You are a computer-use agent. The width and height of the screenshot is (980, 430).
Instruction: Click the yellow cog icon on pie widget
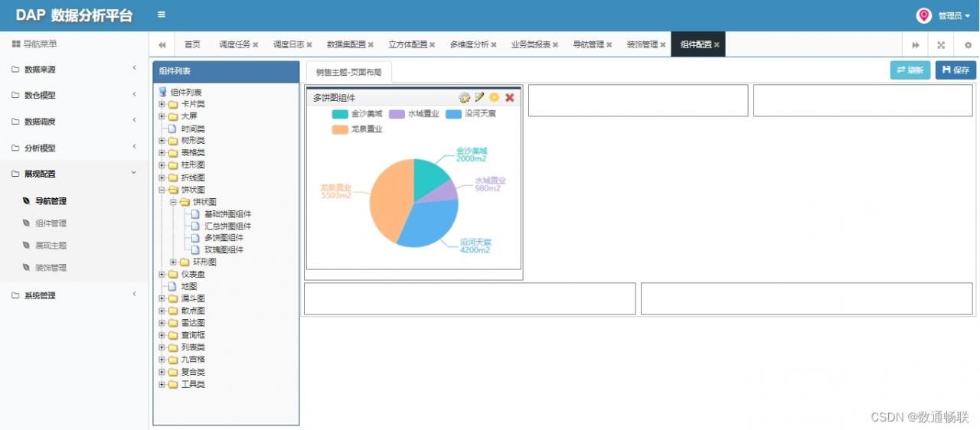tap(495, 97)
